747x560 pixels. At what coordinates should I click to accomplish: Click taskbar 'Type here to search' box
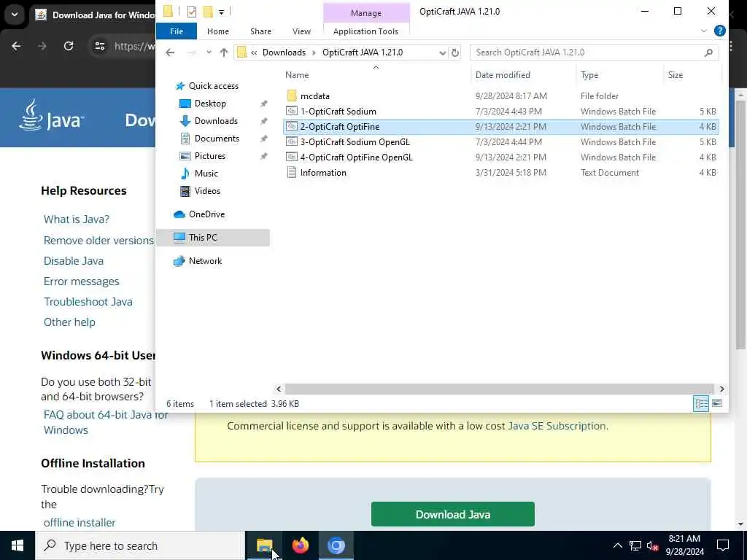[140, 545]
